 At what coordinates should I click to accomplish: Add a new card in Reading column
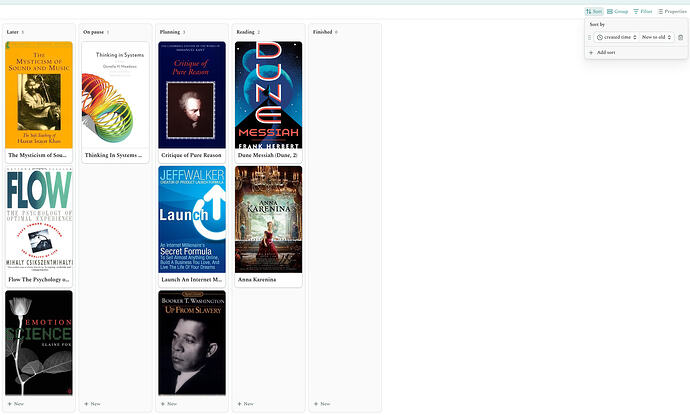(246, 404)
